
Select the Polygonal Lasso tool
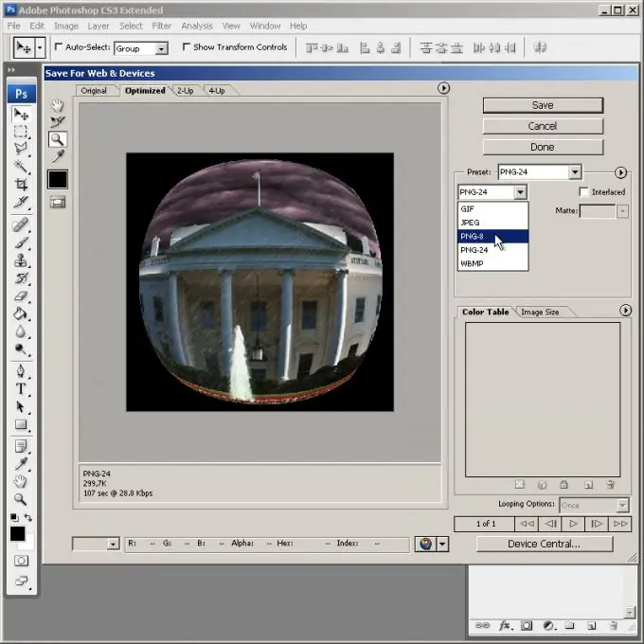pos(21,149)
